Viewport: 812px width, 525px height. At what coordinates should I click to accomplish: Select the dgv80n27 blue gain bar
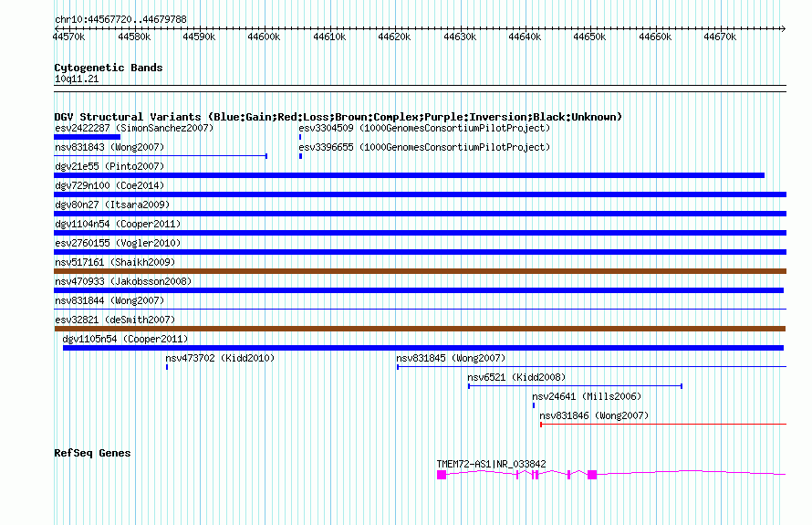tap(420, 214)
